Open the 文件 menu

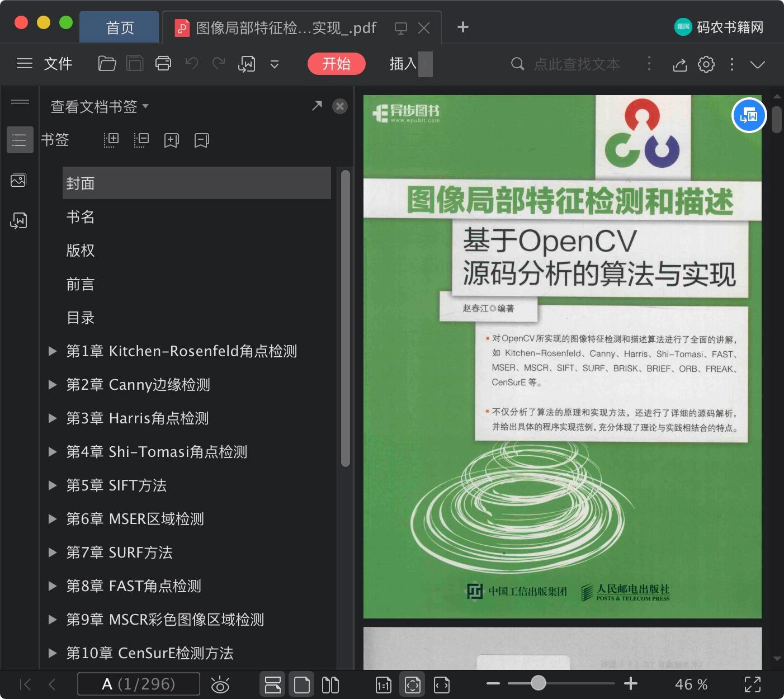pos(58,64)
